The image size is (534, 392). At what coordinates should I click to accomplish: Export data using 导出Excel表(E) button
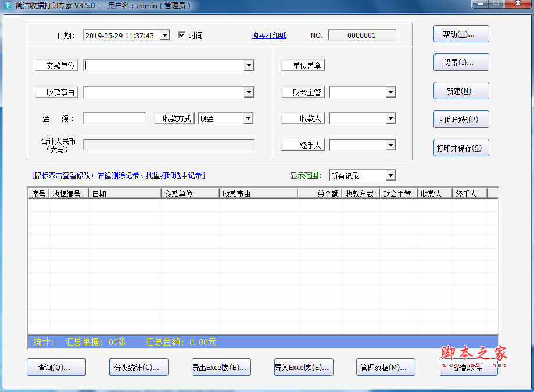click(x=221, y=367)
